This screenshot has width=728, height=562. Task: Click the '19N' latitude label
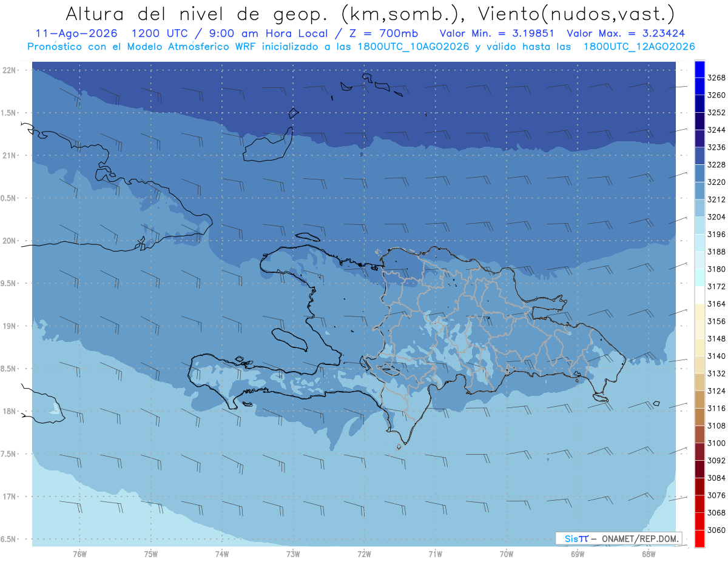[x=10, y=326]
